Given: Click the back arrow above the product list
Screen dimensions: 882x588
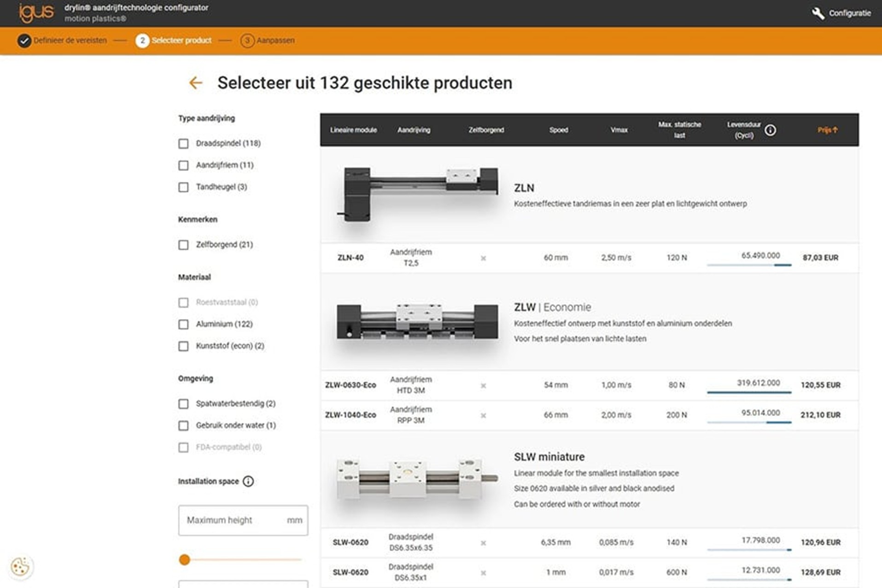Looking at the screenshot, I should pos(195,83).
